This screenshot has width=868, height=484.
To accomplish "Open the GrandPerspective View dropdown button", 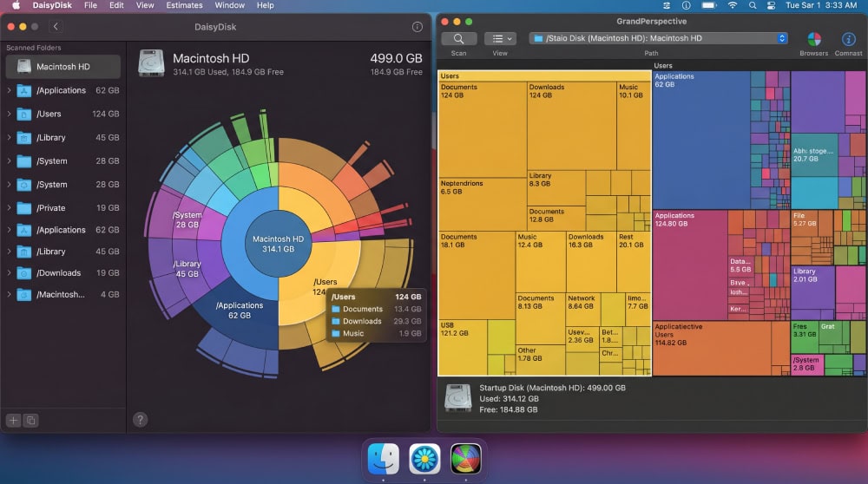I will click(501, 39).
